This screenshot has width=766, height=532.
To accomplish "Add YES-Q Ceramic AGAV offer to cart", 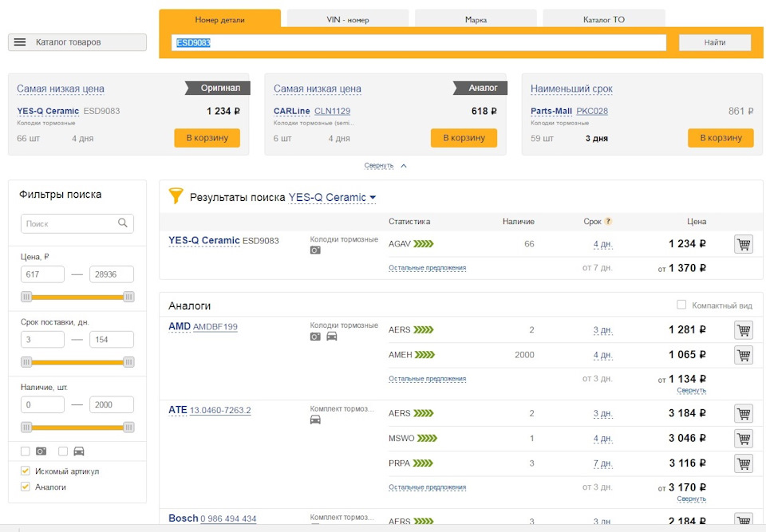I will pyautogui.click(x=744, y=244).
